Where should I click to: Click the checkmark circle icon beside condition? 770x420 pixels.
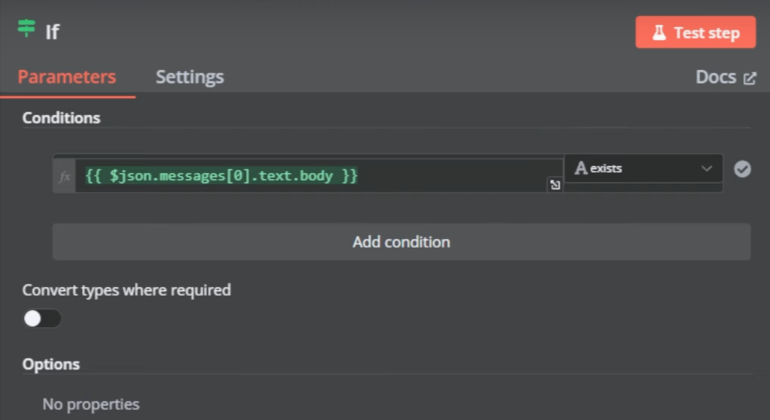[x=742, y=169]
